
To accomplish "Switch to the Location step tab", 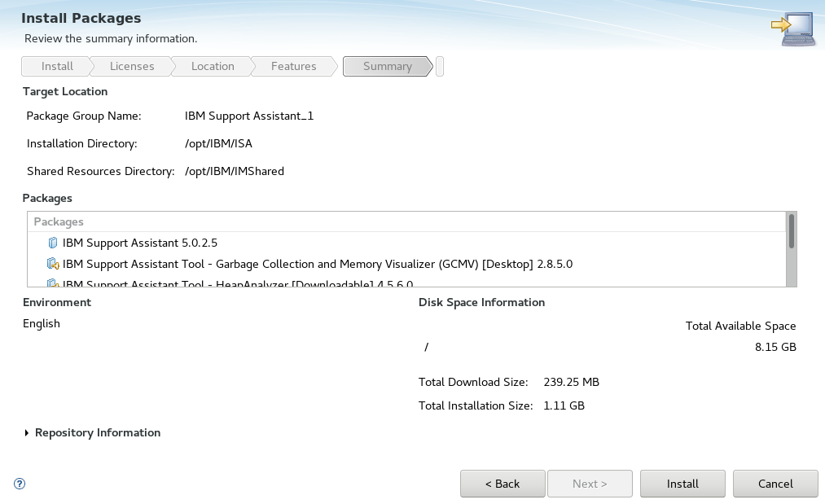I will point(213,66).
